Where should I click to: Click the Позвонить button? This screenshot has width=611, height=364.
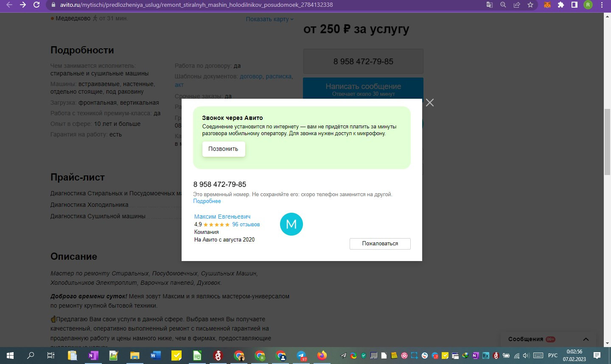pyautogui.click(x=224, y=149)
